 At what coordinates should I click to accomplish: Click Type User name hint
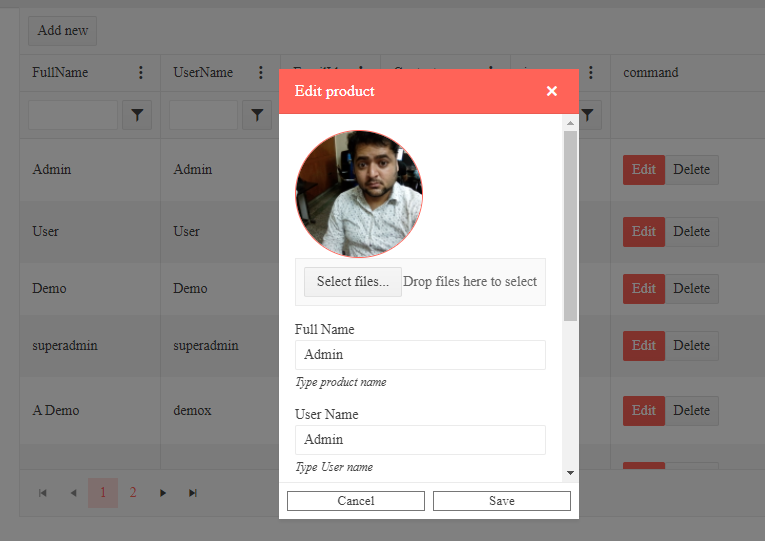click(x=334, y=467)
